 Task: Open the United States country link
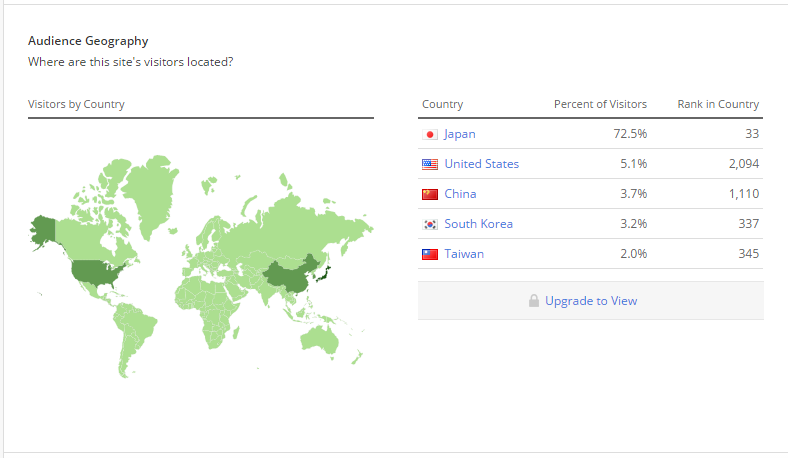(x=482, y=164)
